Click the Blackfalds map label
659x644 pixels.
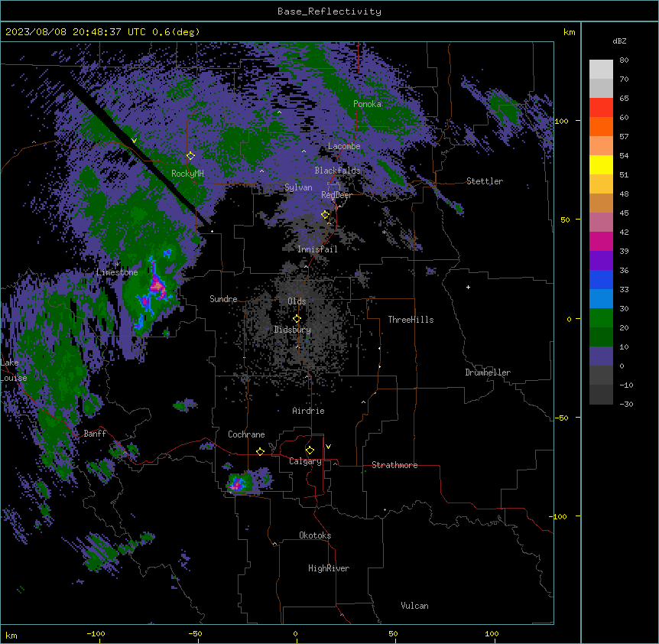click(337, 171)
